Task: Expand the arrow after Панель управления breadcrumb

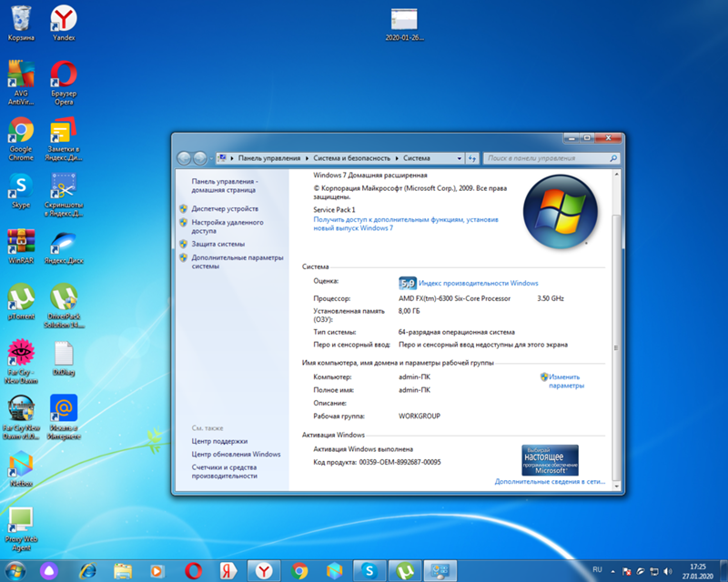Action: [x=308, y=158]
